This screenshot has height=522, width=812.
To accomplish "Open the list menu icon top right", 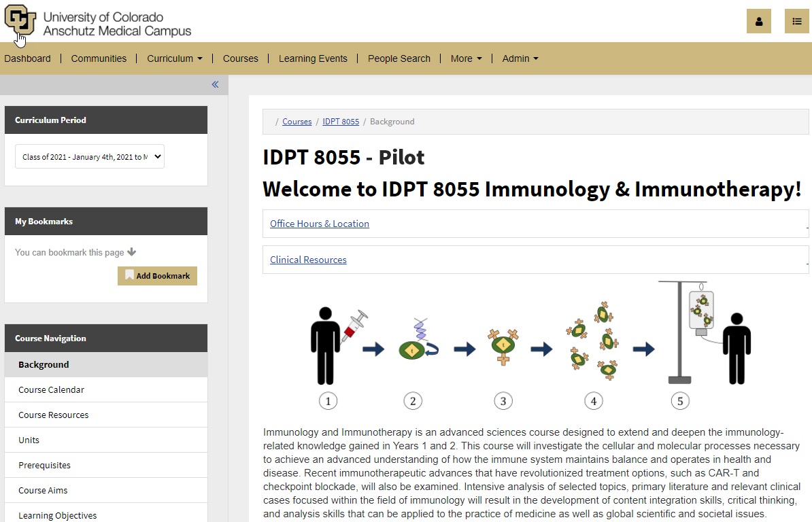I will pos(796,21).
